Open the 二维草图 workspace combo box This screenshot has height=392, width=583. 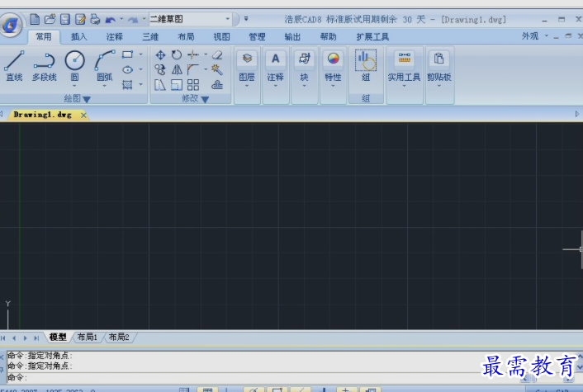[x=191, y=19]
